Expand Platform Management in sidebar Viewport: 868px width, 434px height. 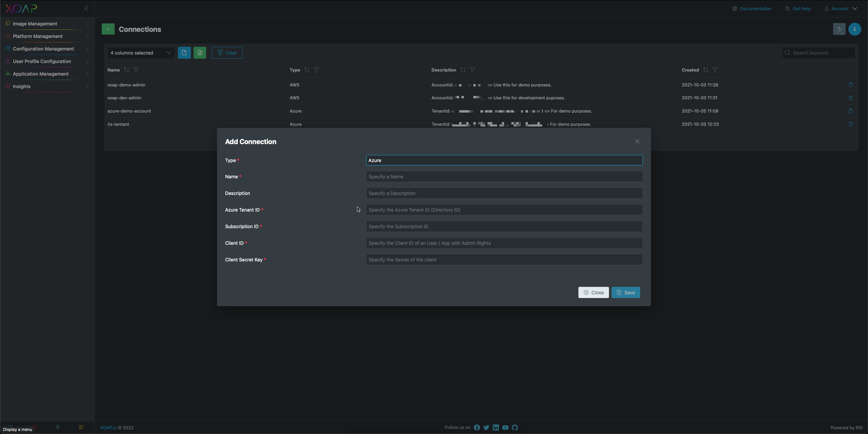coord(47,36)
